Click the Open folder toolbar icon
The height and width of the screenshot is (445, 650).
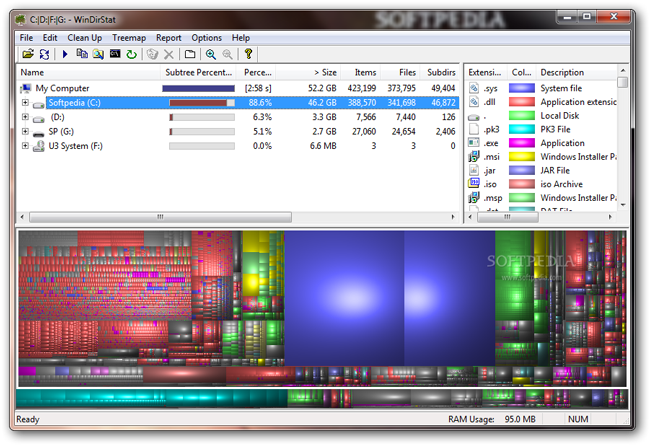(x=27, y=54)
